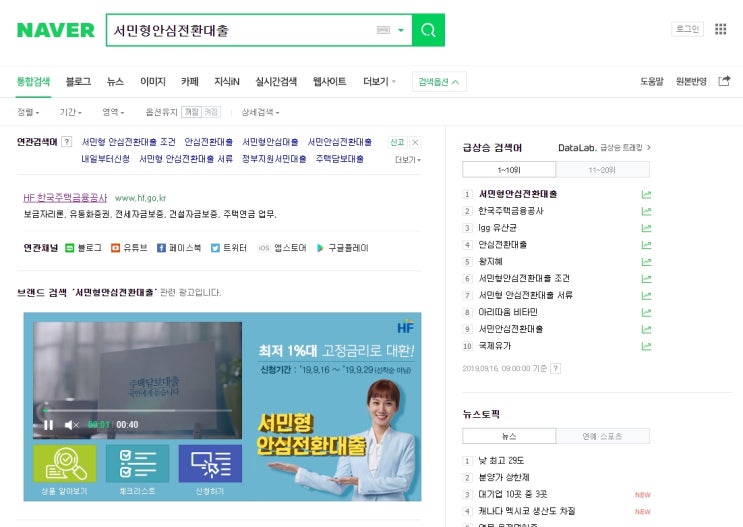Click the green search magnifier button
Image resolution: width=743 pixels, height=527 pixels.
click(x=428, y=30)
